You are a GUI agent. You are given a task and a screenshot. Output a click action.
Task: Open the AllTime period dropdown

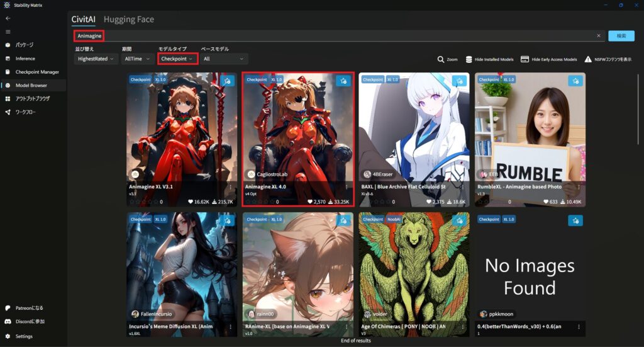coord(137,59)
